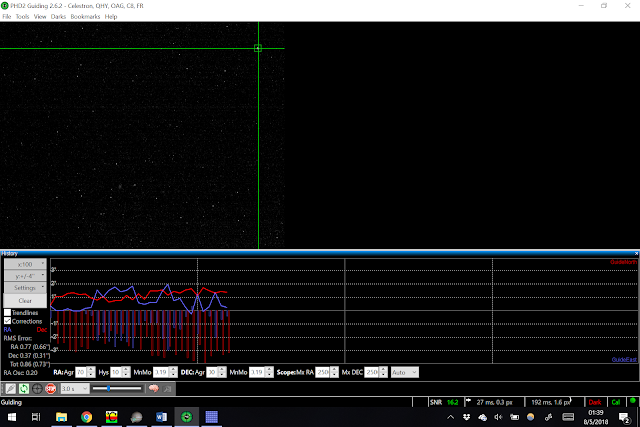The width and height of the screenshot is (640, 427).
Task: Click the Connect Equipment icon
Action: click(11, 389)
